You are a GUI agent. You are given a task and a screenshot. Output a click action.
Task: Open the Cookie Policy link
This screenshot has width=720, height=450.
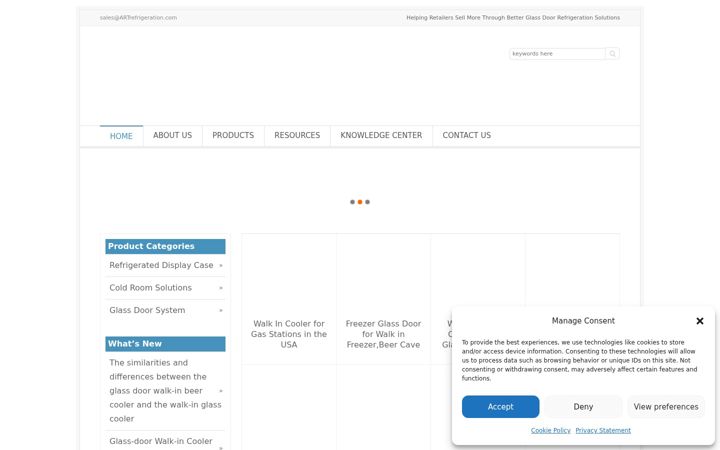(551, 431)
